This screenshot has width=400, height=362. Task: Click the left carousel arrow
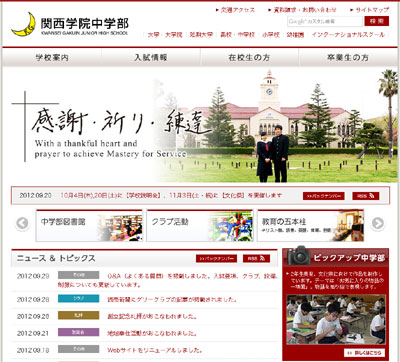(22, 223)
